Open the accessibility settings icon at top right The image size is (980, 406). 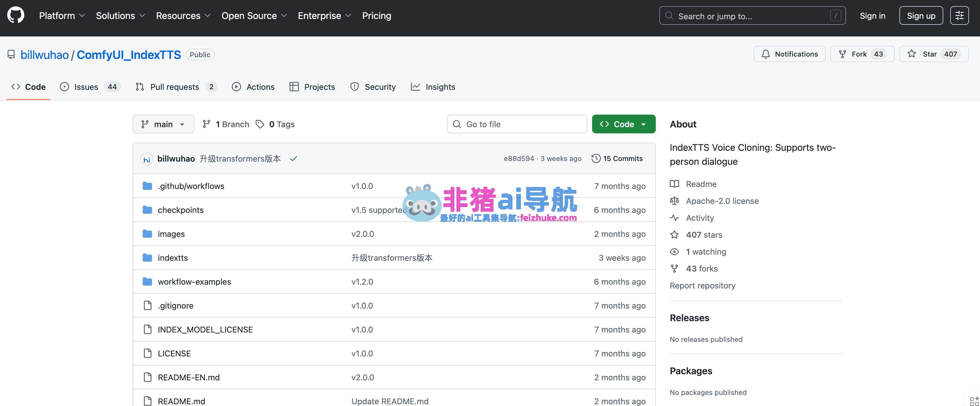coord(959,15)
